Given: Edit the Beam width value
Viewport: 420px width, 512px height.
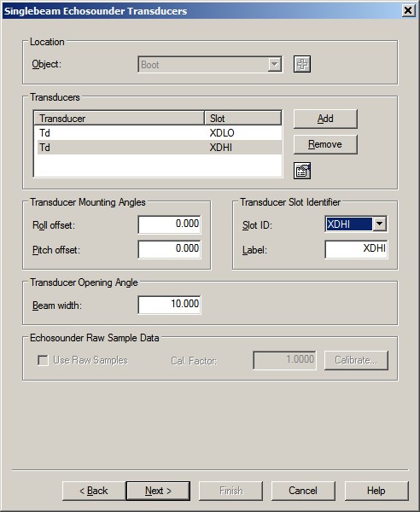Looking at the screenshot, I should (x=169, y=305).
